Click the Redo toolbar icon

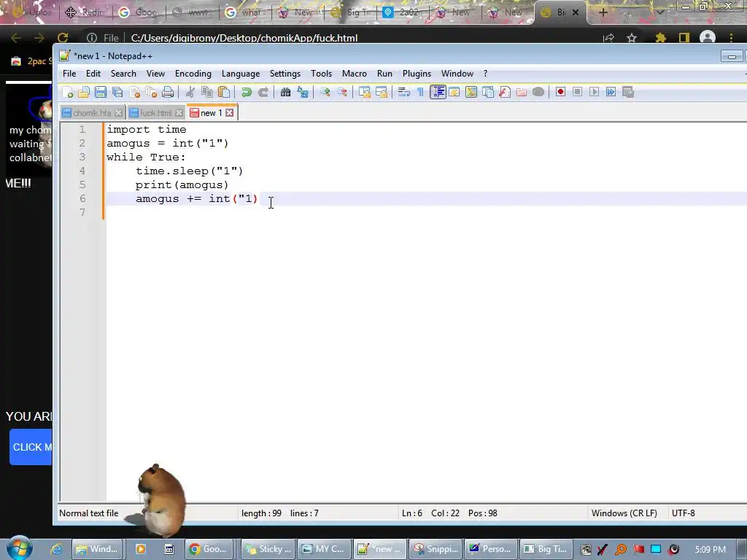pos(263,92)
